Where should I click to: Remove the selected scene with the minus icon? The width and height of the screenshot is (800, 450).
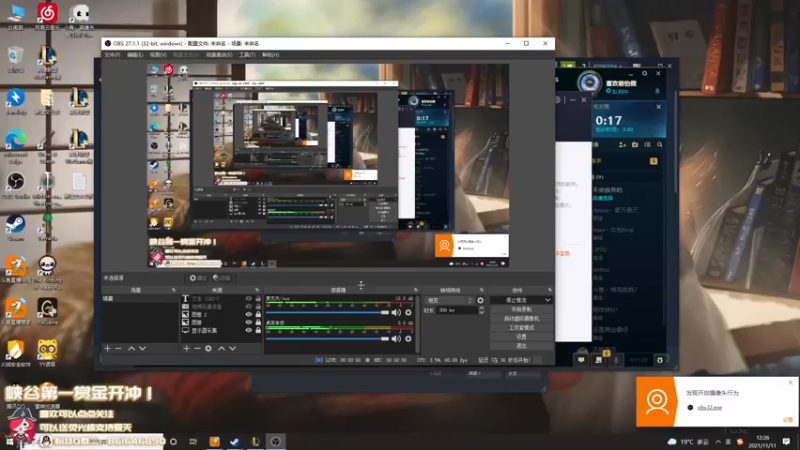[118, 348]
